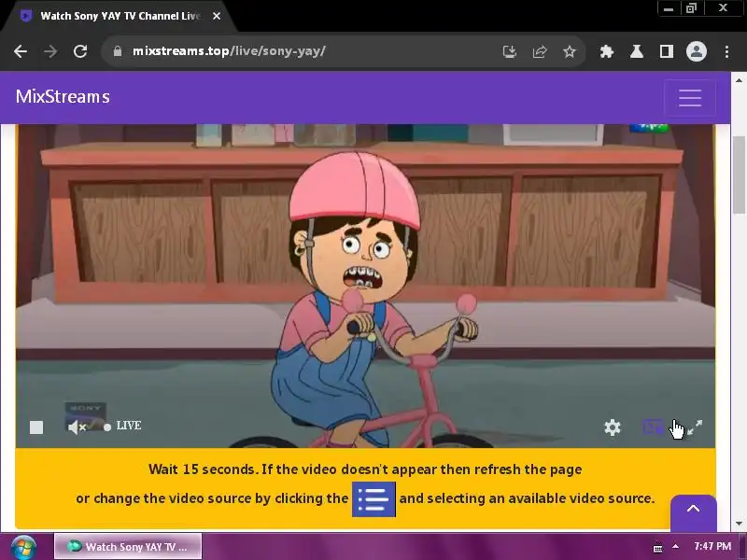Reload the mixstreams page
This screenshot has width=747, height=560.
click(80, 51)
